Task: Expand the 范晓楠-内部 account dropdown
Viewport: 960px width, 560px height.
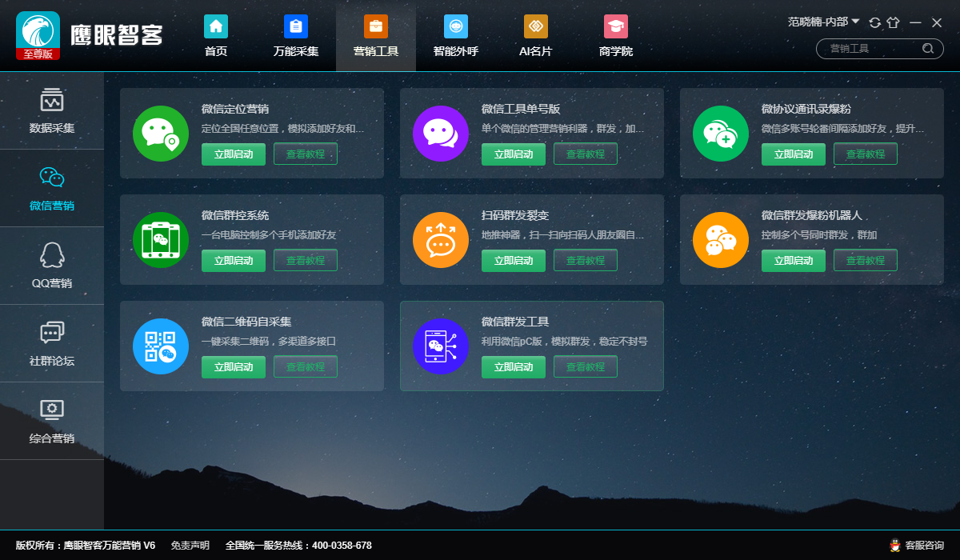Action: 855,22
